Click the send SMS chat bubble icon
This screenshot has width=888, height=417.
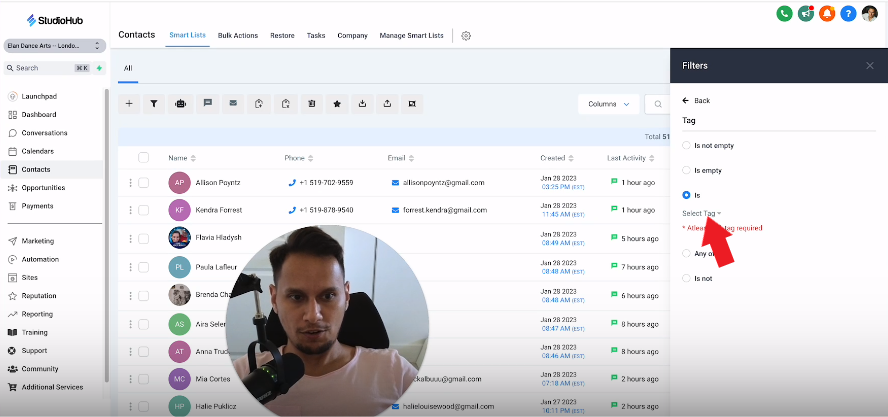(x=207, y=104)
